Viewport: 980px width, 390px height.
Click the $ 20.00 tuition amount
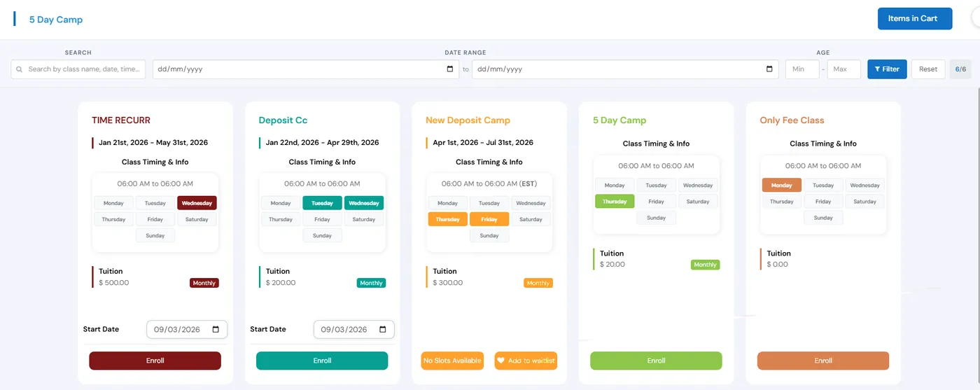tap(612, 265)
